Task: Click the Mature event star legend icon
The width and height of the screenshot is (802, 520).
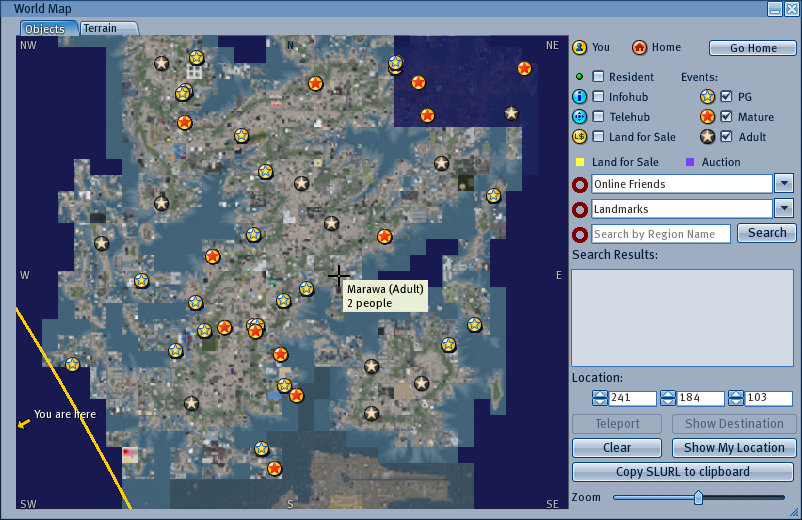Action: pos(707,117)
